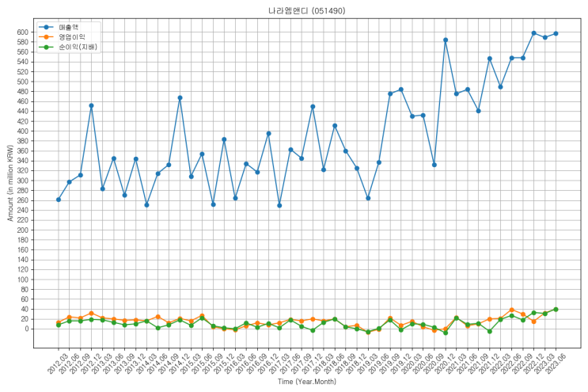Click the y-axis tick value 200
This screenshot has height=392, width=588.
click(22, 230)
